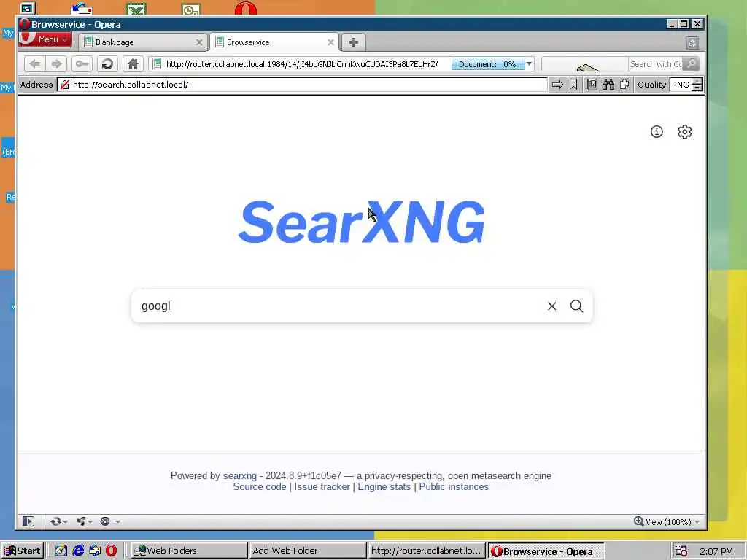Open the View (100%) zoom dropdown
Image resolution: width=747 pixels, height=560 pixels.
(x=667, y=522)
